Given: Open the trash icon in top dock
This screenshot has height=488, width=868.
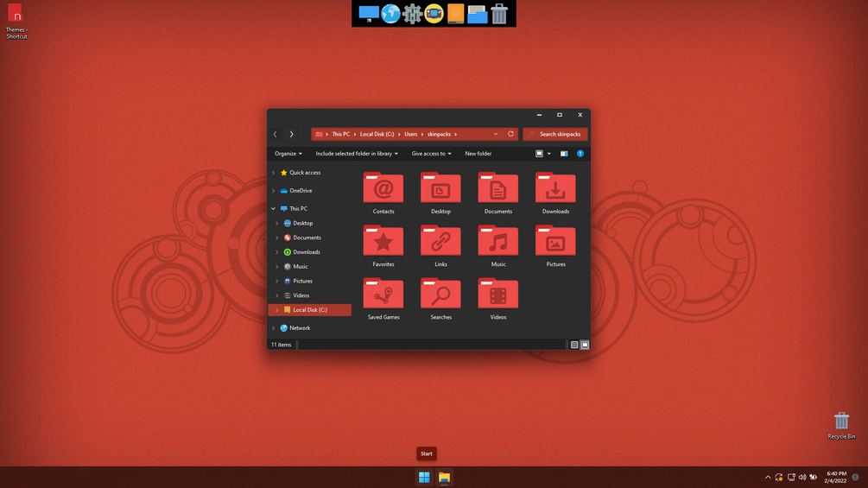Looking at the screenshot, I should click(x=498, y=13).
